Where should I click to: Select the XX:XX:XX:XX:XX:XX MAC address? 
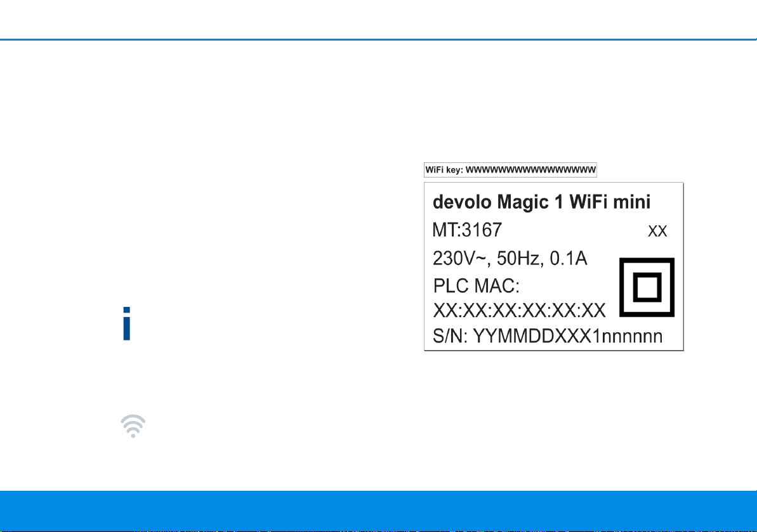click(519, 311)
